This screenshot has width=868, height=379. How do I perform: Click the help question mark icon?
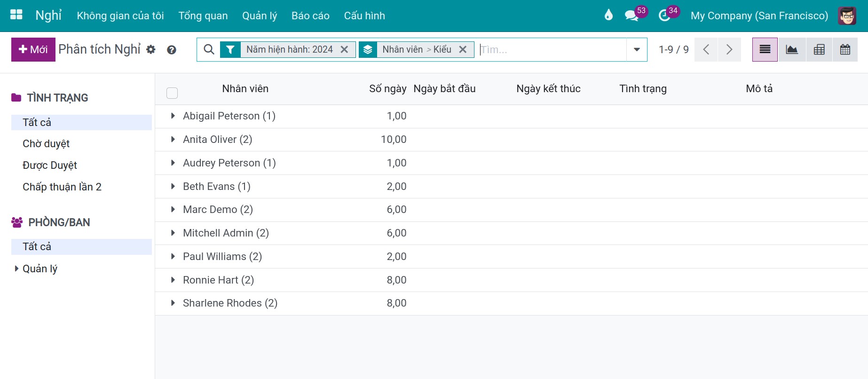172,50
